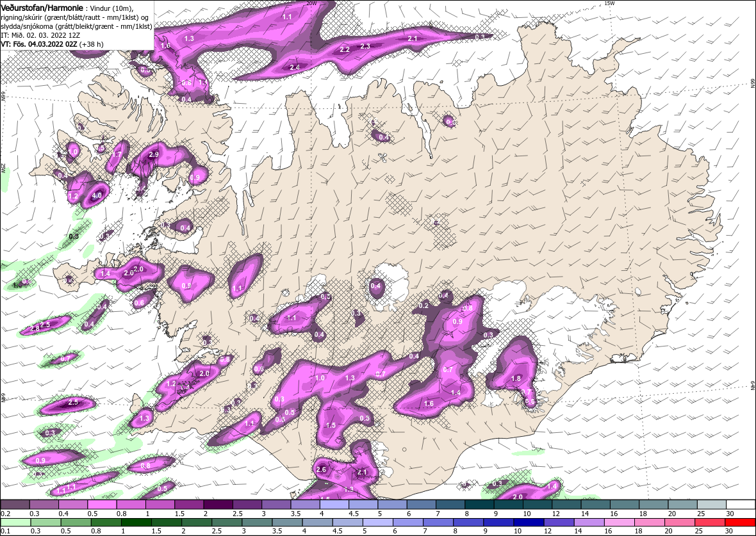Screen dimensions: 756x536
Task: Click the 1.7 precipitation value on the map
Action: pyautogui.click(x=116, y=155)
